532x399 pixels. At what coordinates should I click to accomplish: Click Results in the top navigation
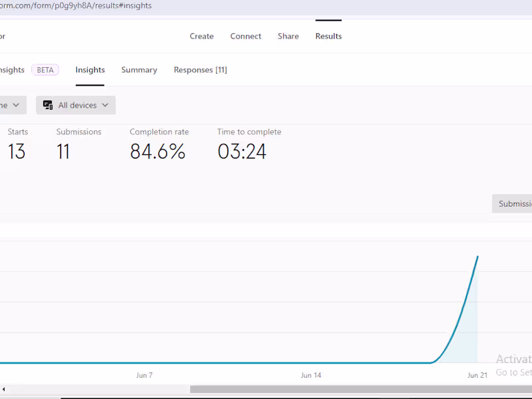[x=329, y=37]
